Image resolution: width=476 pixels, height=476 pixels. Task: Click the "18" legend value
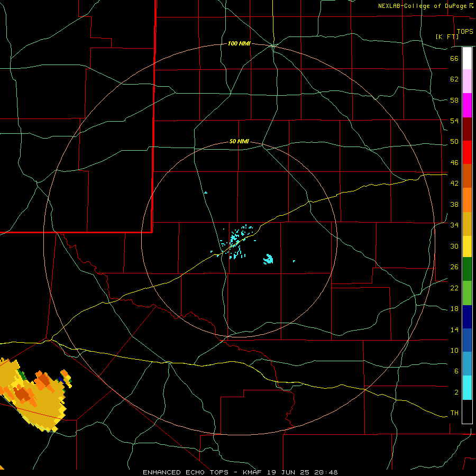pyautogui.click(x=454, y=309)
